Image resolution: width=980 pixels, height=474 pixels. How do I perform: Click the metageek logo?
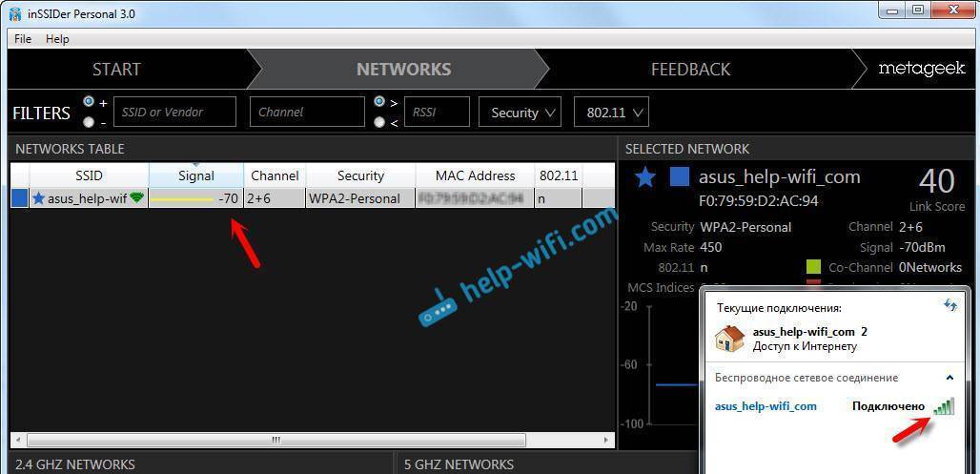point(922,69)
